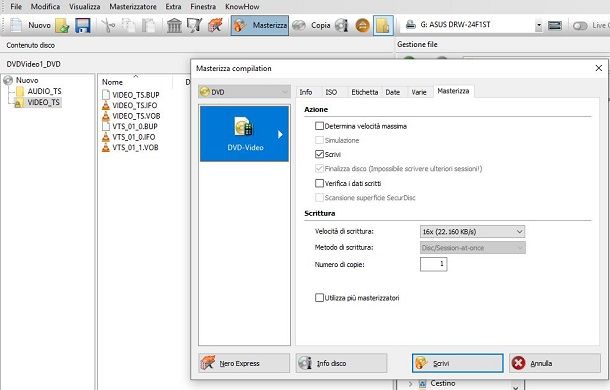Click the Nuovo new compilation icon
This screenshot has width=610, height=390.
point(16,25)
